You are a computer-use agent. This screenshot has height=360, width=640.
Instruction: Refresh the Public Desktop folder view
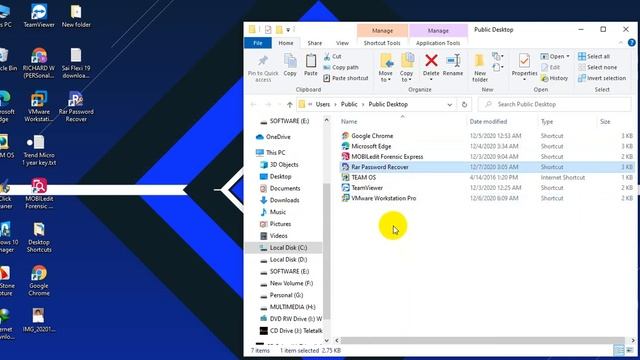(x=464, y=104)
